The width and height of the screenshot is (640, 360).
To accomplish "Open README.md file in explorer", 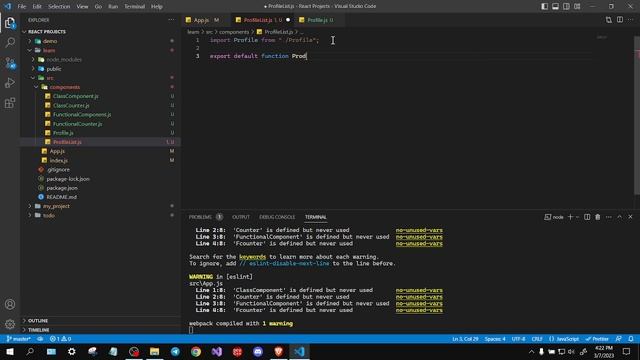I will click(x=61, y=197).
